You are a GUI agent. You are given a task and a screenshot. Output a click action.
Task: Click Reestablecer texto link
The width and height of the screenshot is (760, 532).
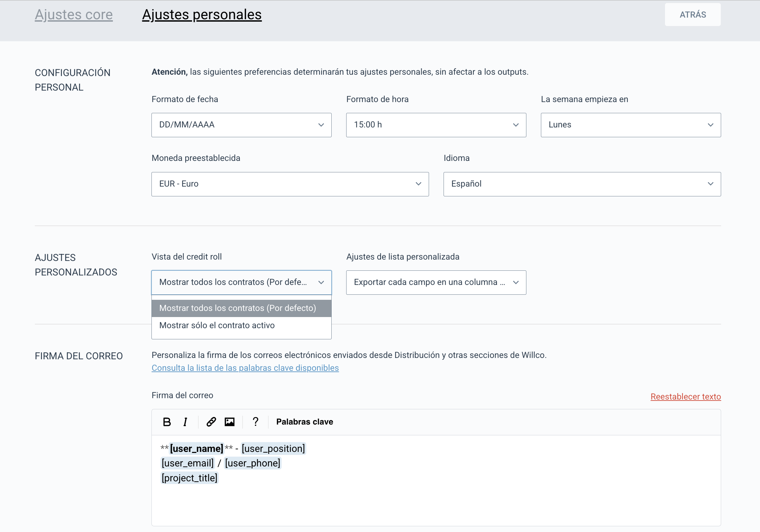[686, 397]
